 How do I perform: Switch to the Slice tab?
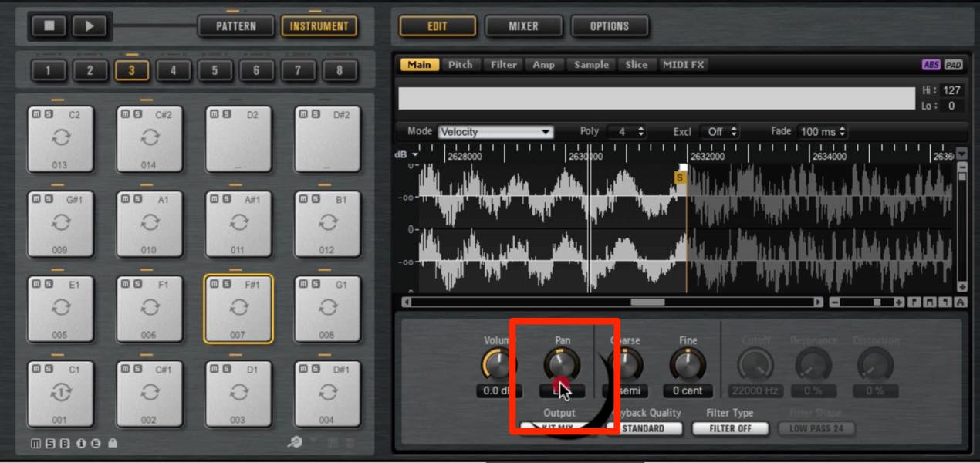pos(637,65)
